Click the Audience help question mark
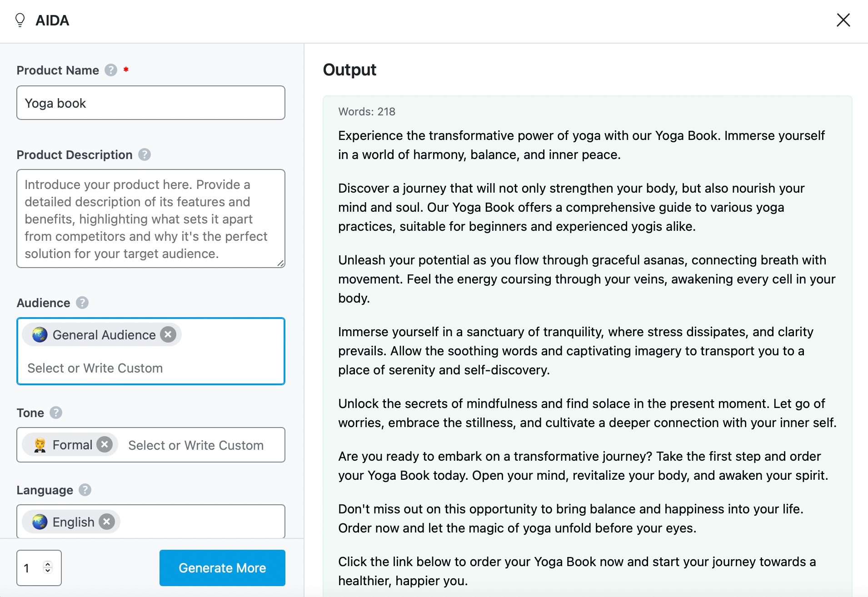Screen dimensions: 868x597 [82, 303]
